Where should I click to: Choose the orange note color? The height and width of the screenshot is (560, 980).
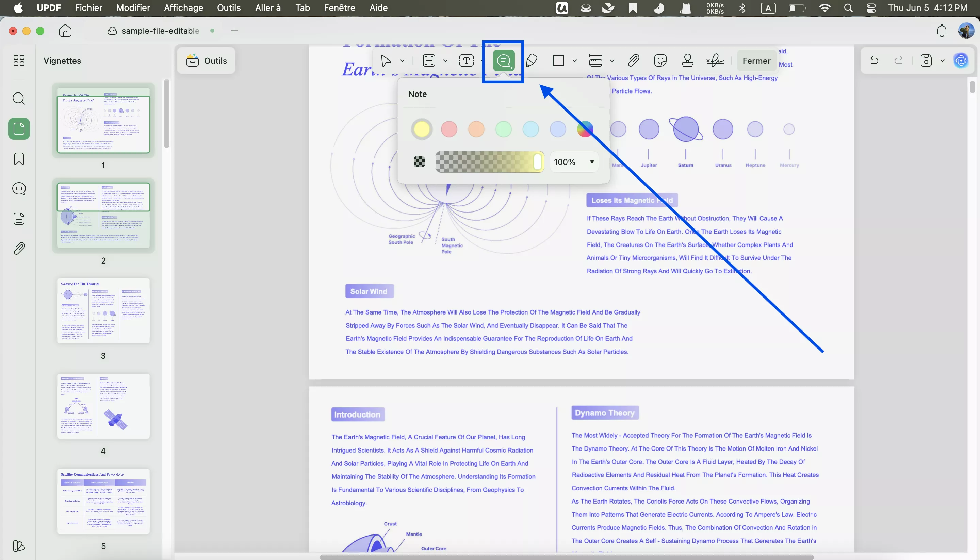(x=476, y=129)
